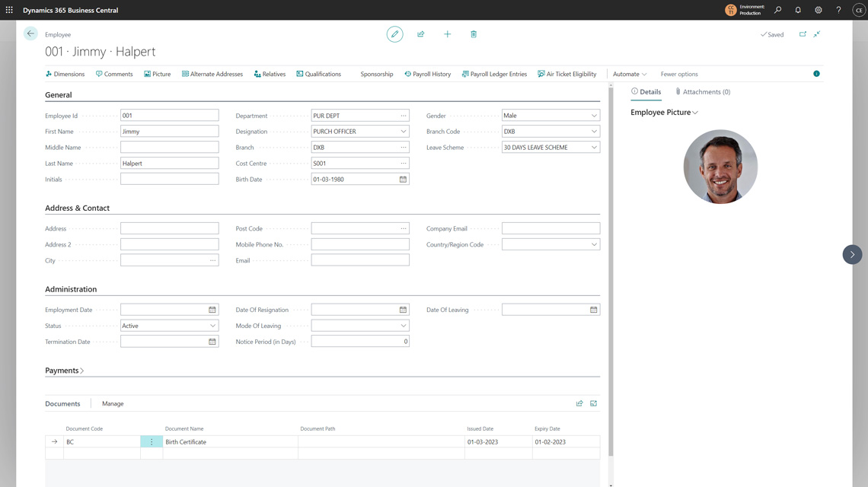The width and height of the screenshot is (868, 487).
Task: Open the Leave Scheme dropdown
Action: (x=594, y=147)
